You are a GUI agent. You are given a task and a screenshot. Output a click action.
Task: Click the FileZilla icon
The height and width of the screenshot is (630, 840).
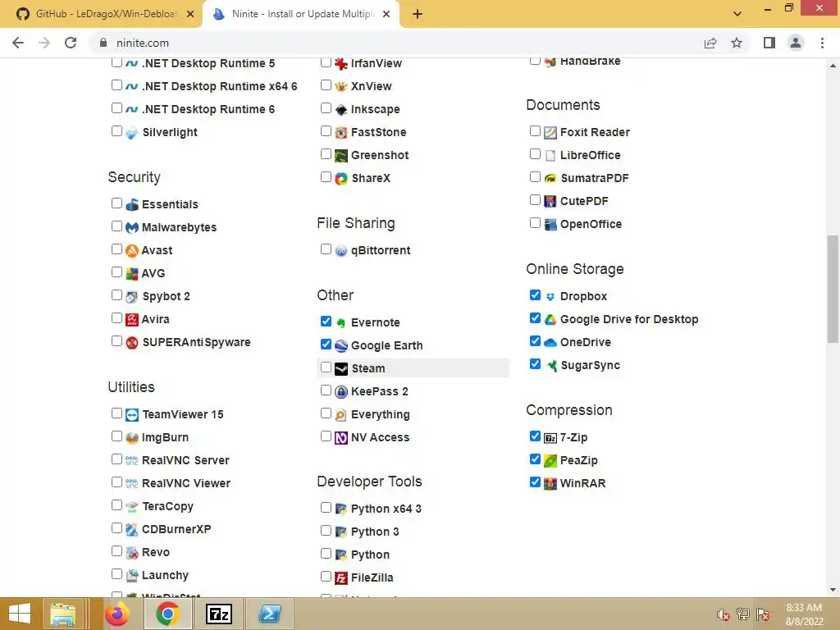[x=341, y=578]
